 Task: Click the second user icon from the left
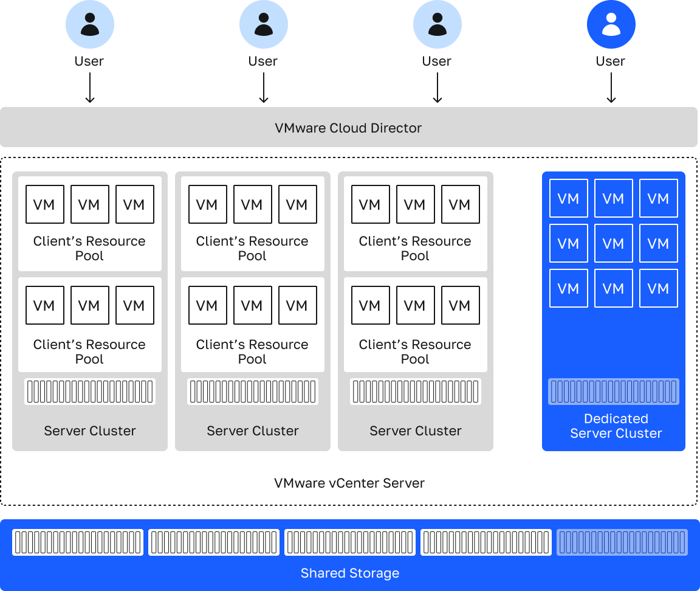(263, 24)
